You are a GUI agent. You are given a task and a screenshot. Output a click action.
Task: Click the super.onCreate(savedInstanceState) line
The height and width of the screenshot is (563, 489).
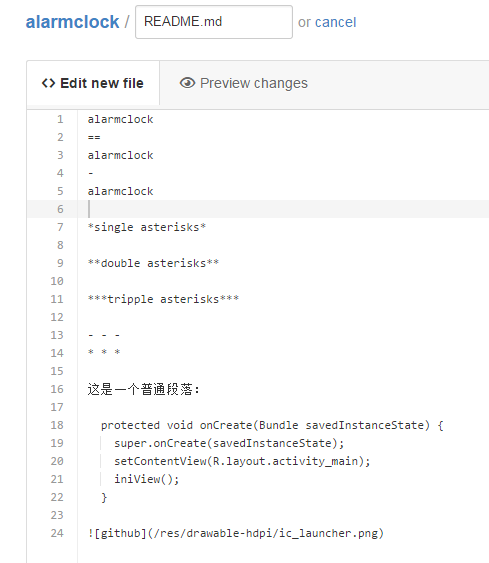click(x=229, y=443)
